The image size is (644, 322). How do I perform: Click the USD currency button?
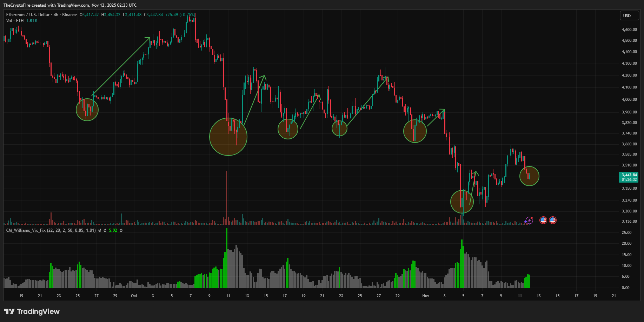(x=629, y=15)
